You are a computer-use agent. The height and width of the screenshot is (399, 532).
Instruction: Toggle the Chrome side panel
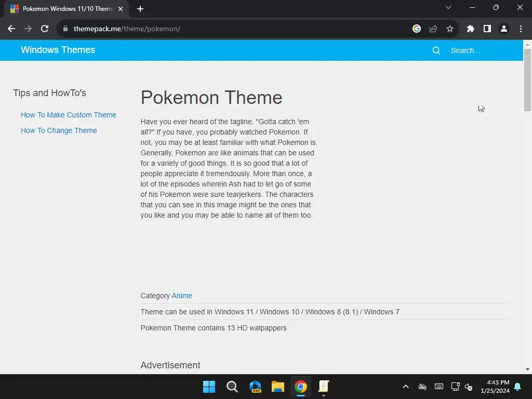coord(487,29)
